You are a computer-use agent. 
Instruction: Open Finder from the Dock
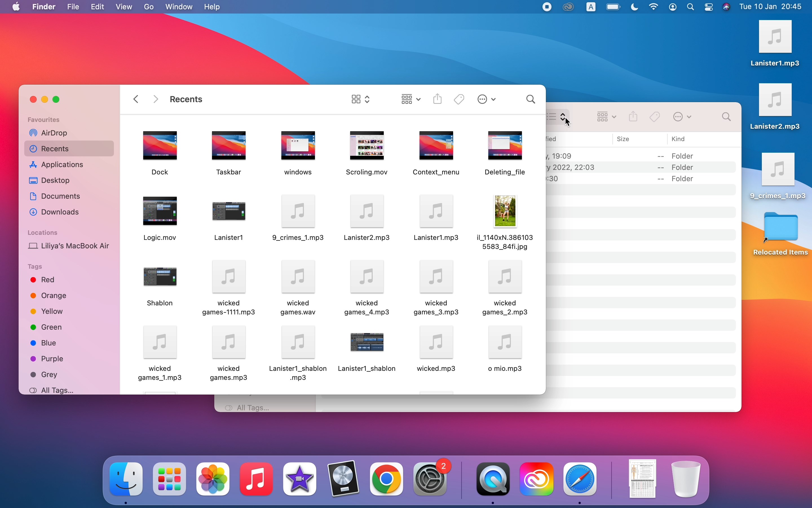point(126,479)
